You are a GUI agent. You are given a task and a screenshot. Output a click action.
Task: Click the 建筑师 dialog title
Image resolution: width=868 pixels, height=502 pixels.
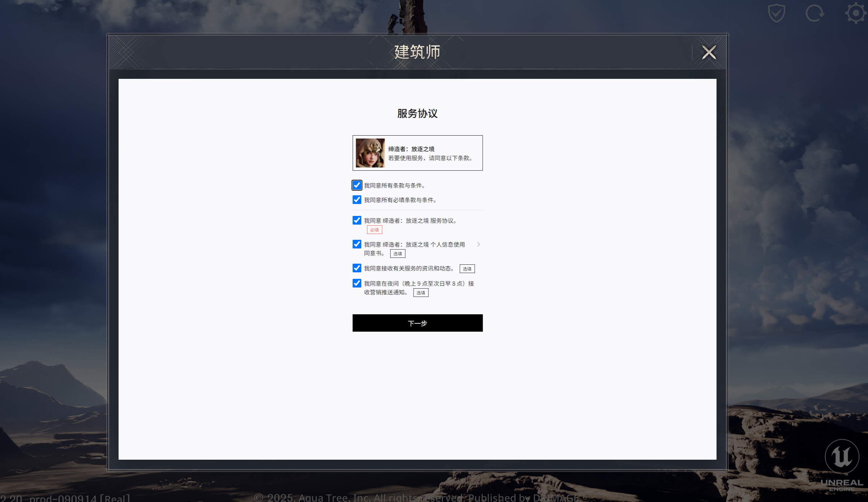click(x=417, y=52)
